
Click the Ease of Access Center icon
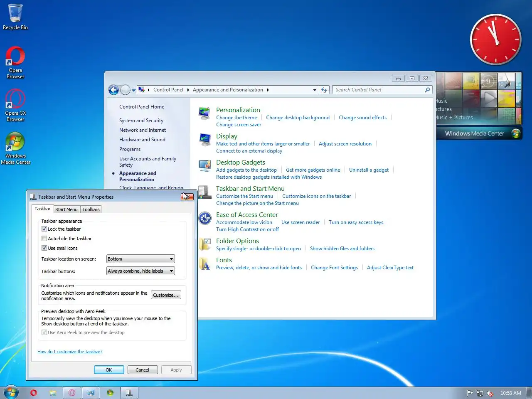click(x=204, y=218)
